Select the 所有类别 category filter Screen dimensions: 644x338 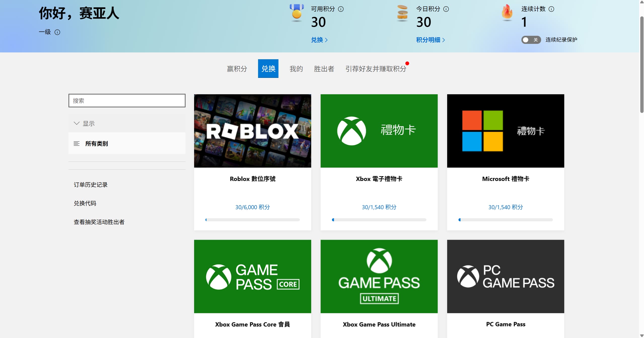click(127, 143)
